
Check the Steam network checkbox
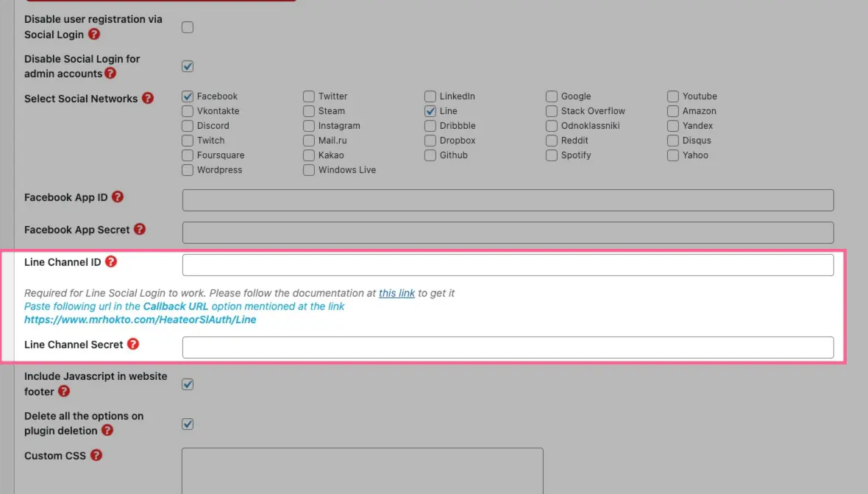pyautogui.click(x=309, y=111)
